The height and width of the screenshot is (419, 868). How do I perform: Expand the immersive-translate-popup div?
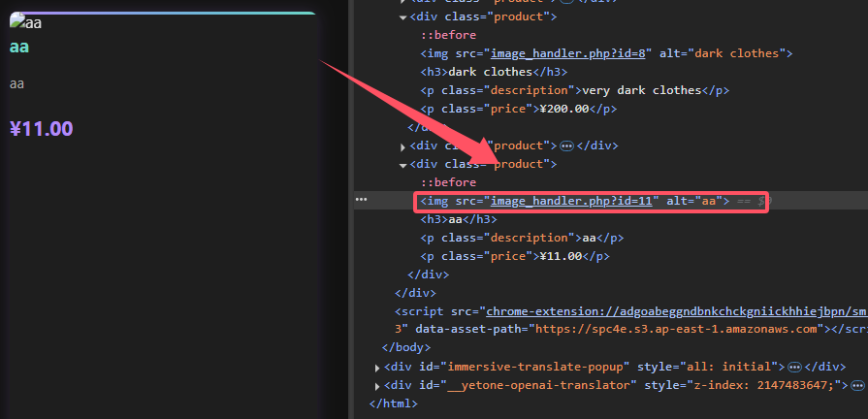click(377, 367)
